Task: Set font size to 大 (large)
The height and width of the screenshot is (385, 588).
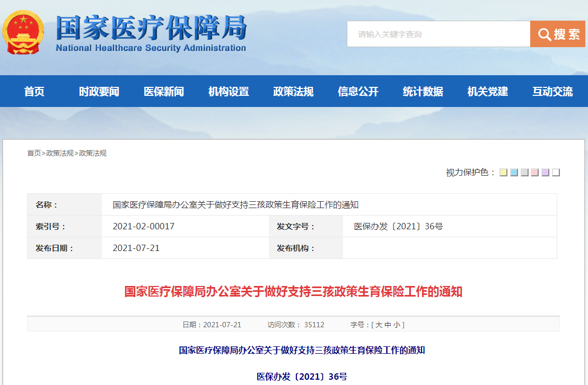Action: point(379,325)
